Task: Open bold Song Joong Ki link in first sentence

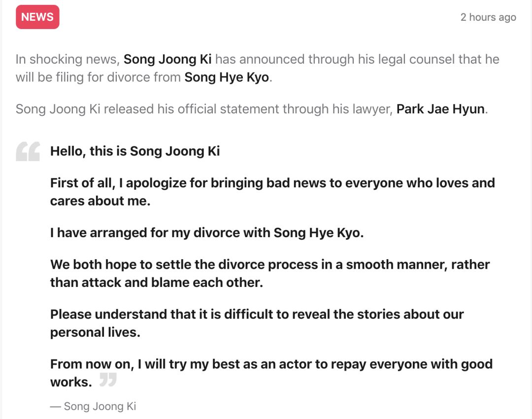Action: 167,60
